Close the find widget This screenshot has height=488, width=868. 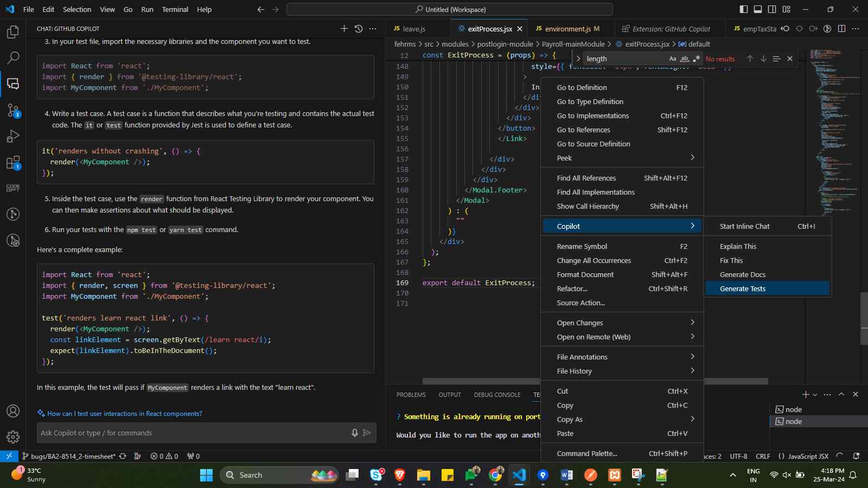pyautogui.click(x=790, y=59)
